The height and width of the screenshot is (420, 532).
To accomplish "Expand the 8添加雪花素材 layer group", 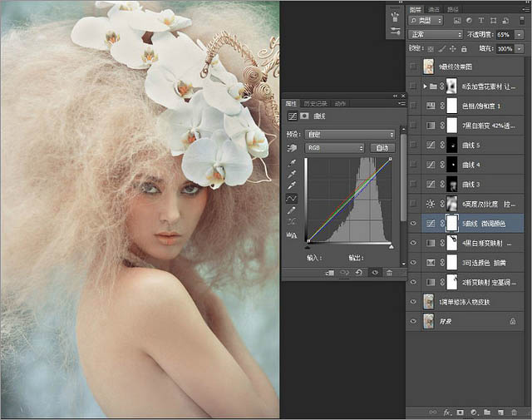I will [426, 86].
